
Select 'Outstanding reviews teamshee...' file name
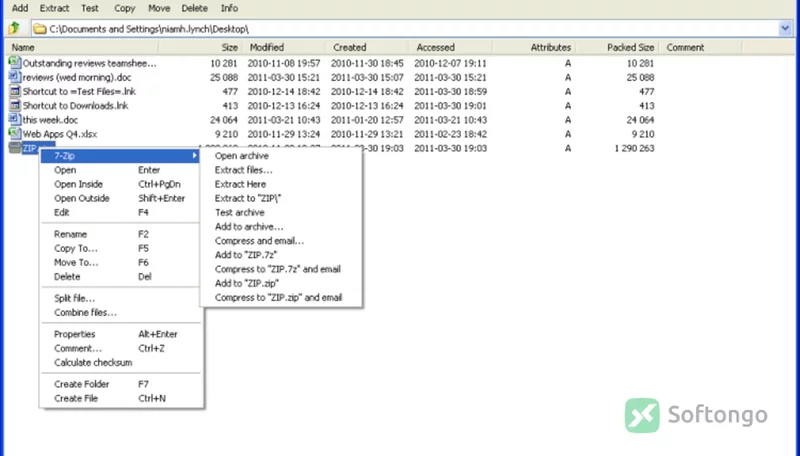point(89,63)
